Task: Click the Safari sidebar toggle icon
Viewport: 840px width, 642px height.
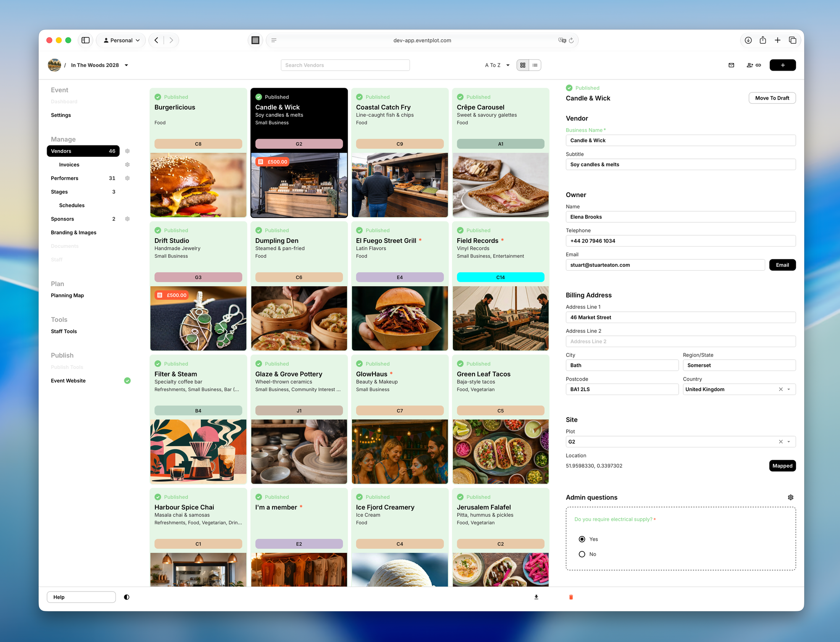Action: pos(86,40)
